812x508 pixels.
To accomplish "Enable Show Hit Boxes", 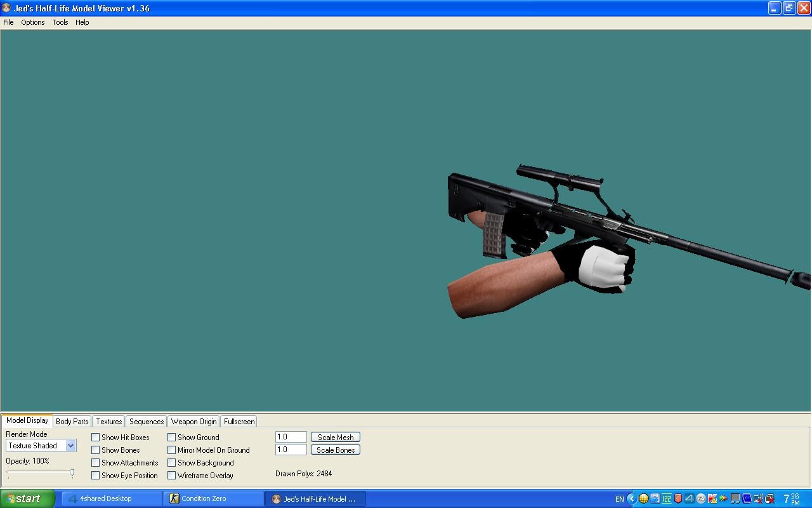I will pos(96,437).
